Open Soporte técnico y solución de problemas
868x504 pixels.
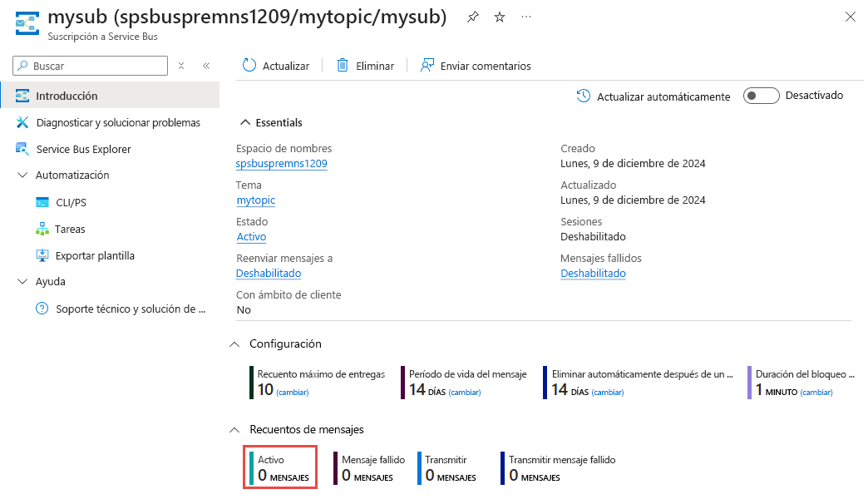131,309
